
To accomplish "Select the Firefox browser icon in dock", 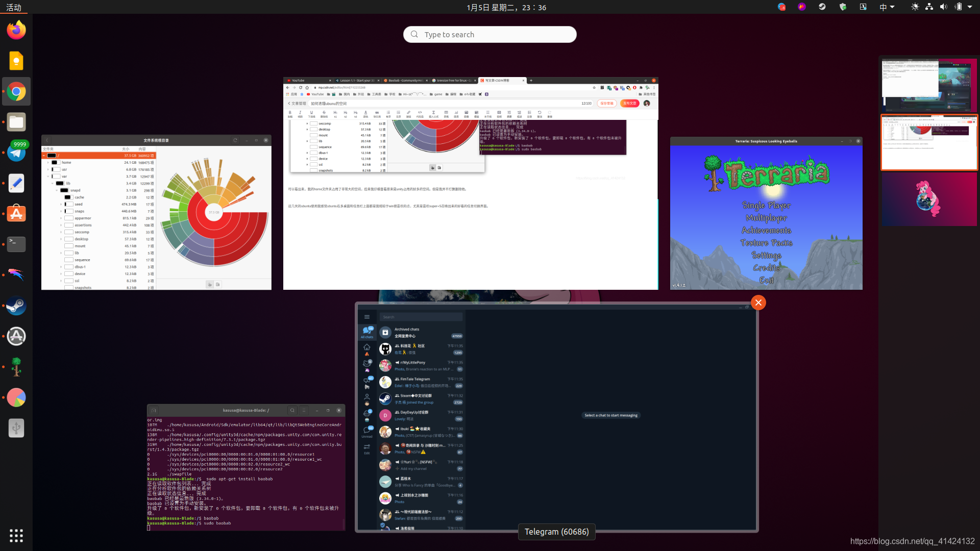I will (x=16, y=30).
